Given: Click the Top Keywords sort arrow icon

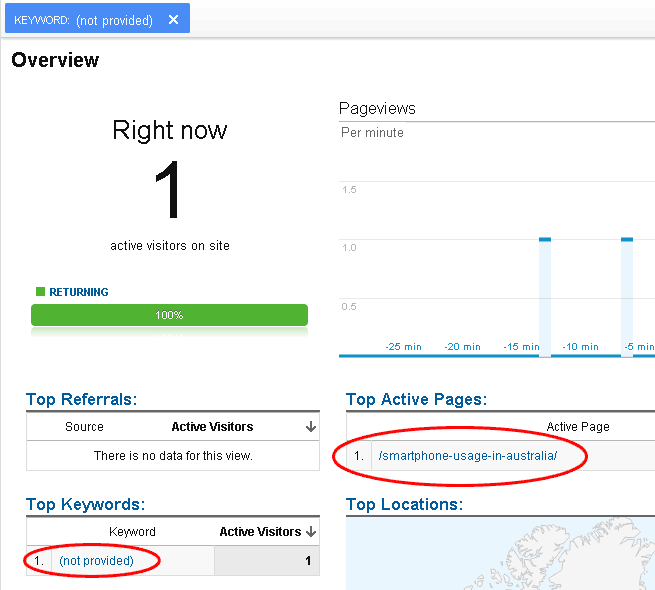Looking at the screenshot, I should 310,532.
